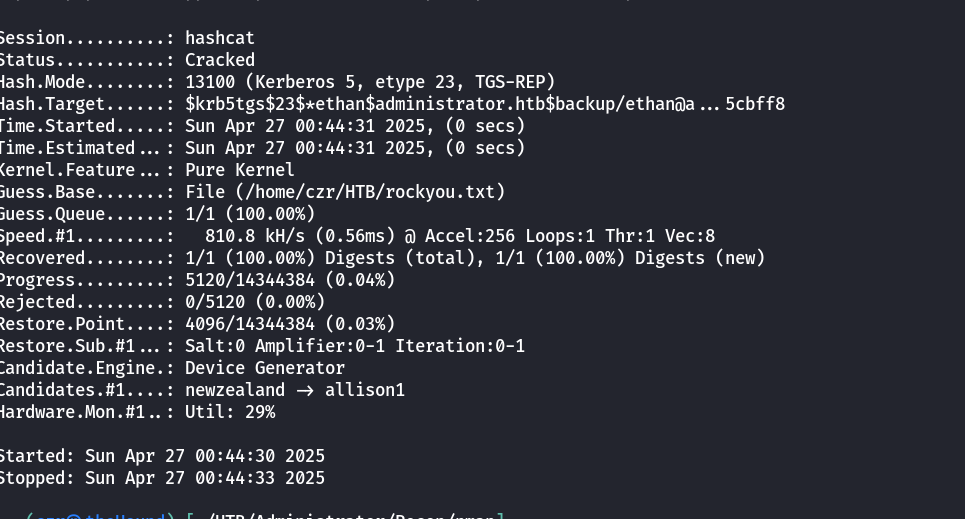Image resolution: width=965 pixels, height=519 pixels.
Task: Click the Restore.Point '4096/14344384' value
Action: tap(260, 324)
